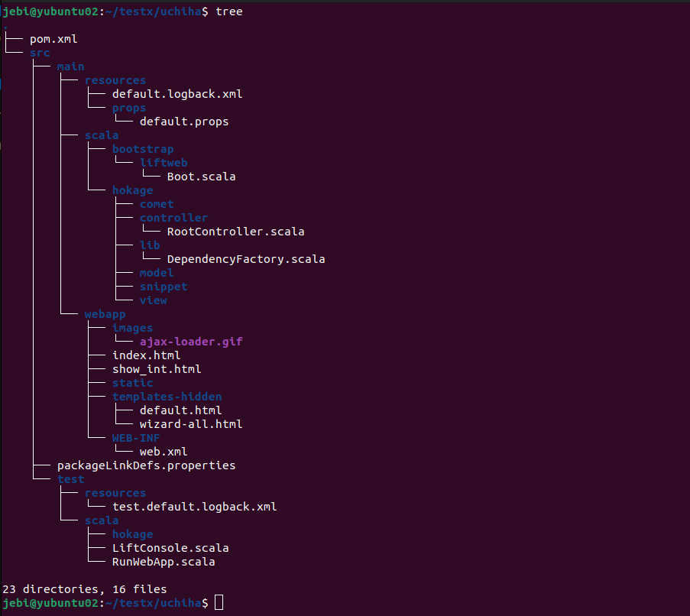
Task: Select the comet directory entry
Action: 156,204
